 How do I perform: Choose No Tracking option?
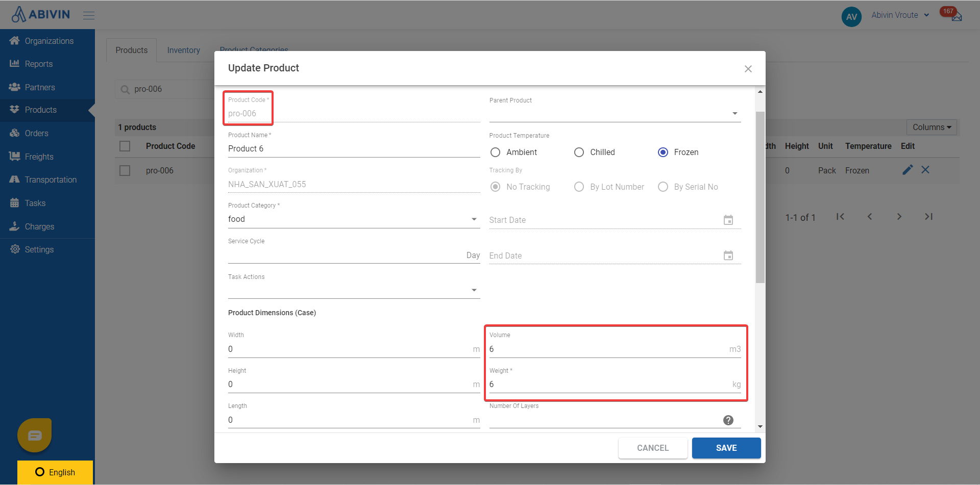click(495, 187)
